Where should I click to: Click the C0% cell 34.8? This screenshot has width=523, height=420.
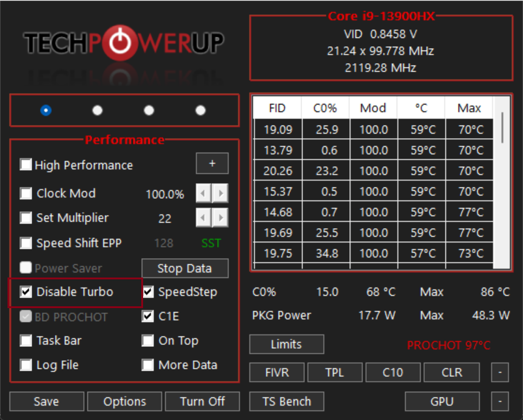coord(326,254)
